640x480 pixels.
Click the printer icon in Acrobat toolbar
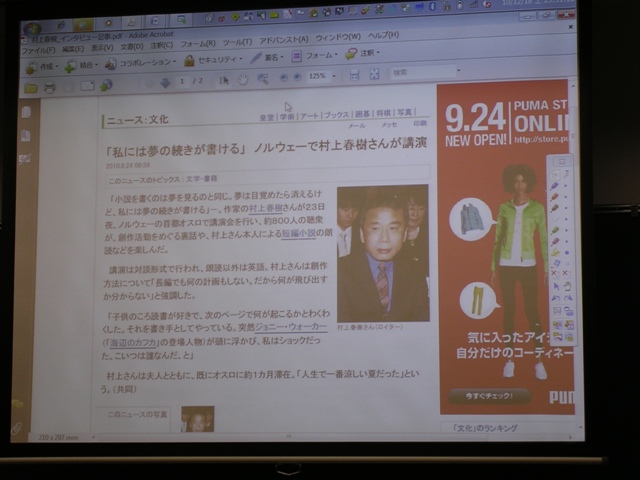pyautogui.click(x=50, y=87)
